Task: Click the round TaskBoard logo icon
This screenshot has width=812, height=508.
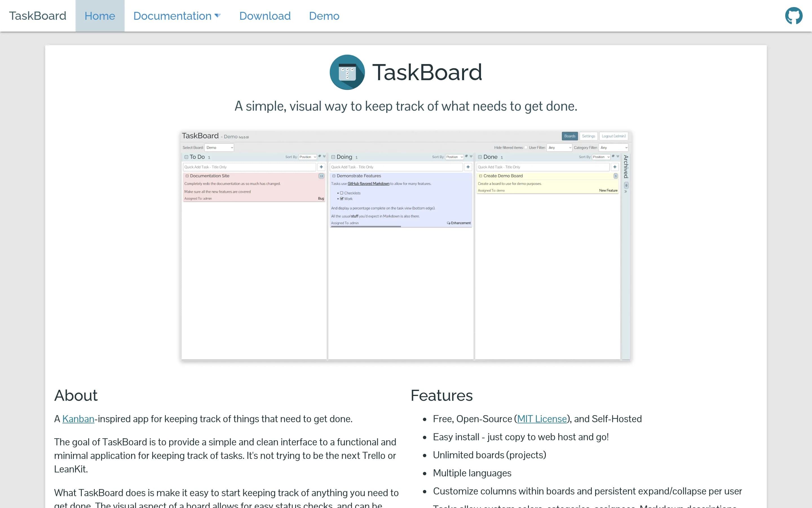Action: [347, 72]
